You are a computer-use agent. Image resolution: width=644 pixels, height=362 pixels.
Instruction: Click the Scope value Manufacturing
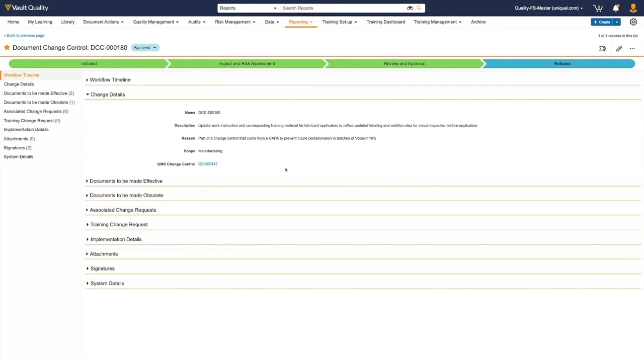tap(210, 151)
